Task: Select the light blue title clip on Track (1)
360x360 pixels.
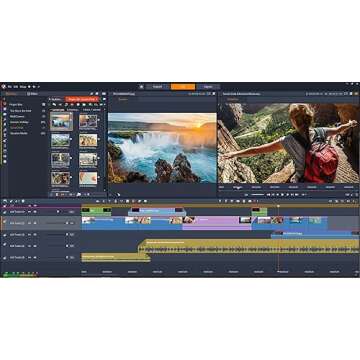Action: [x=157, y=211]
